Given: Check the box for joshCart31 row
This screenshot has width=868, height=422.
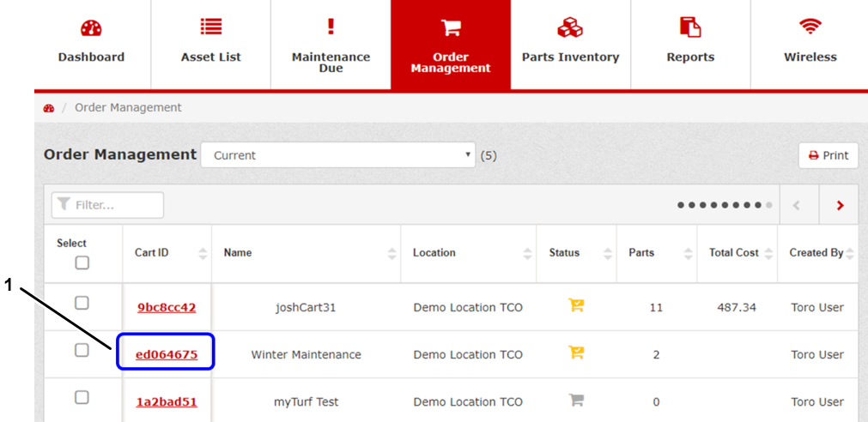Looking at the screenshot, I should pyautogui.click(x=82, y=303).
